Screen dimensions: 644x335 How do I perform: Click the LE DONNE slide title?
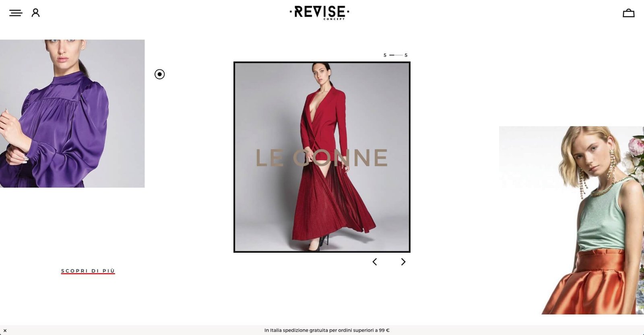coord(322,158)
